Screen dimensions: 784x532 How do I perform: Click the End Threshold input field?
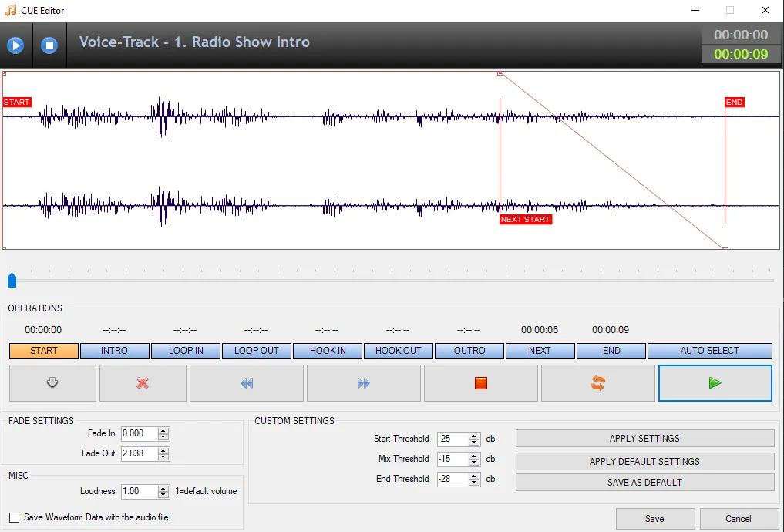point(453,479)
